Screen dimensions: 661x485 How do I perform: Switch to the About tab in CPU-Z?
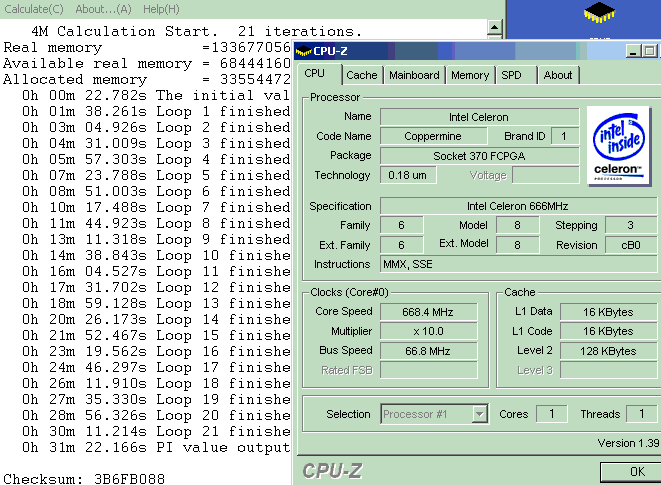(558, 75)
